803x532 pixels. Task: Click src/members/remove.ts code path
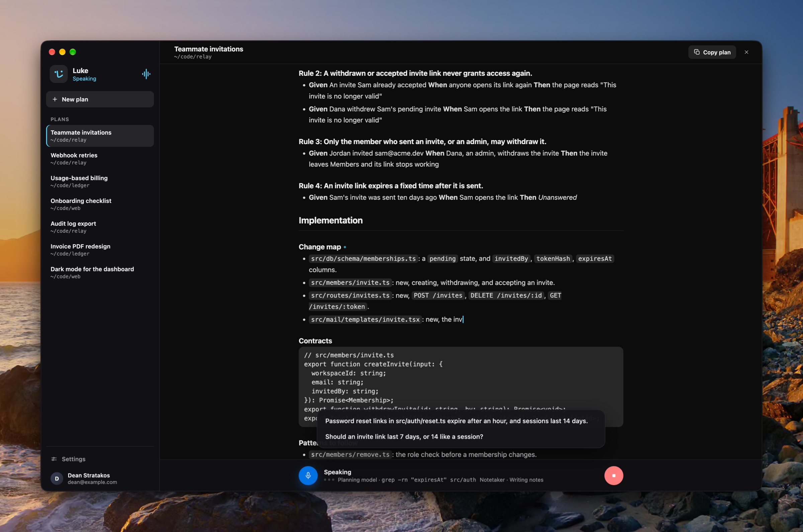(x=350, y=454)
